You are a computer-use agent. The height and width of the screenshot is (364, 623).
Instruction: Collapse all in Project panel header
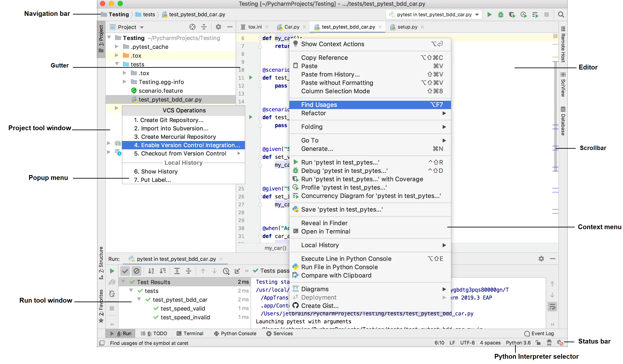pos(204,27)
